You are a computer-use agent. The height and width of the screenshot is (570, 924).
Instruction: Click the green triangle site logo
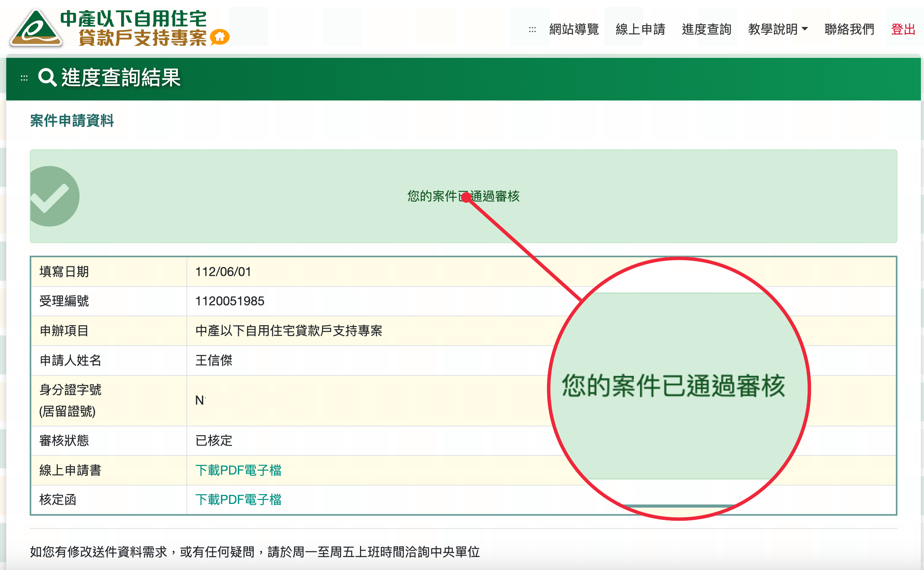pyautogui.click(x=36, y=28)
